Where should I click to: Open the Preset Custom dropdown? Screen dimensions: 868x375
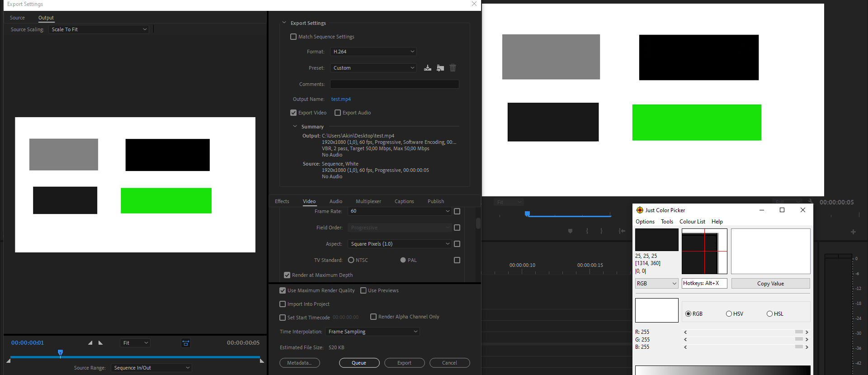click(373, 68)
